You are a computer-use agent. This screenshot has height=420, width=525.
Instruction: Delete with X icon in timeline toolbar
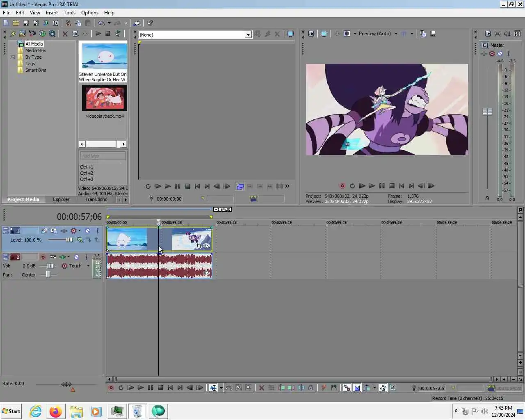click(x=262, y=388)
